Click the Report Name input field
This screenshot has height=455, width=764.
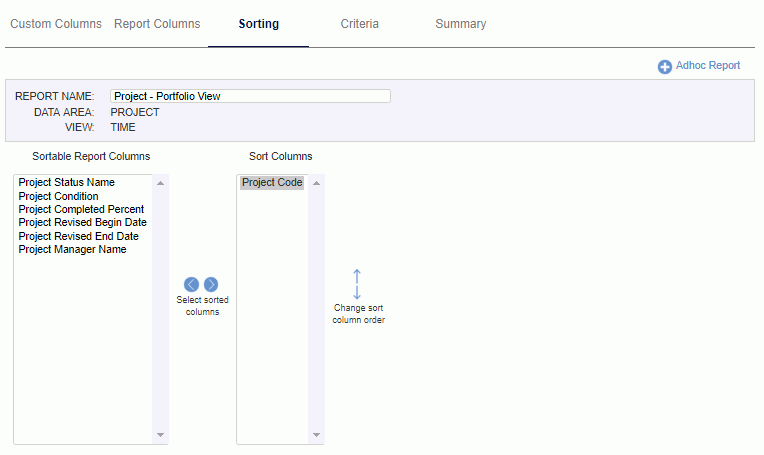250,96
